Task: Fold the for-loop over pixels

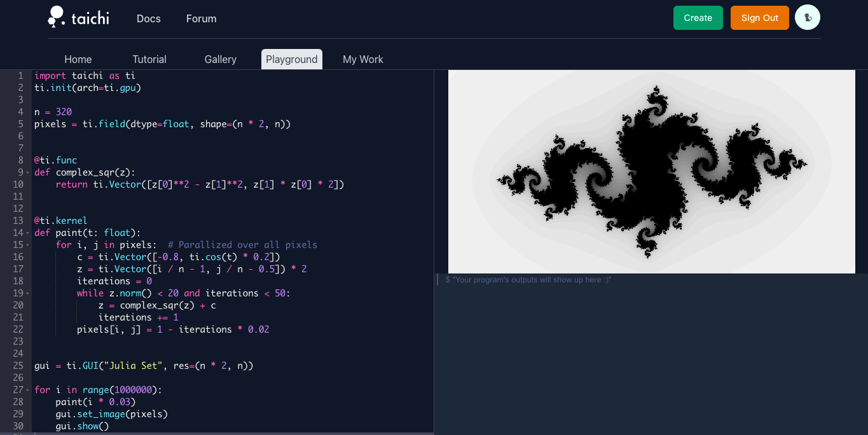Action: pyautogui.click(x=27, y=245)
